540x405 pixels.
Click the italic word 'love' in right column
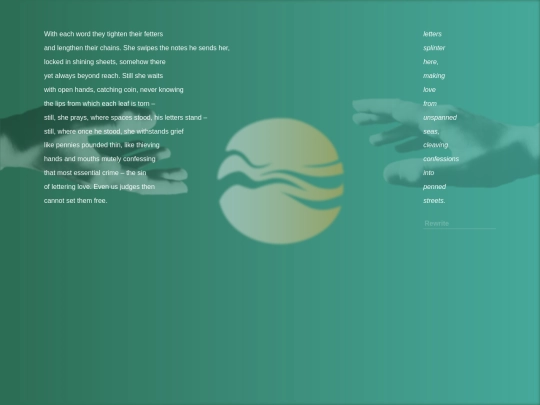tap(429, 90)
